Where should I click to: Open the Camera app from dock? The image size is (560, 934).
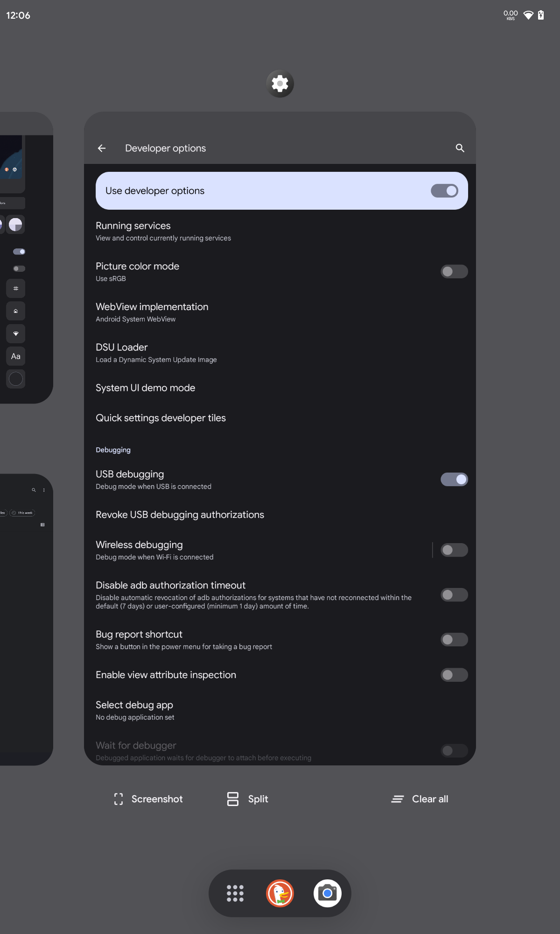point(327,893)
